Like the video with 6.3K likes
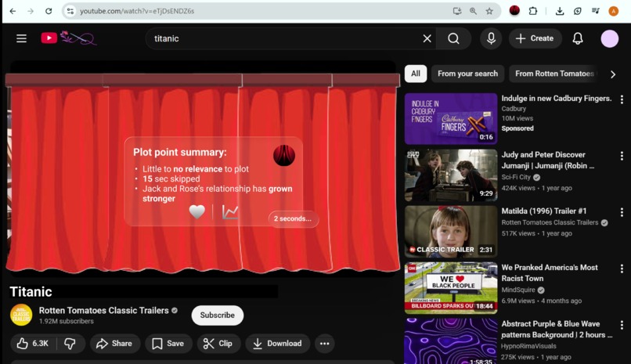The width and height of the screenshot is (631, 364). (33, 344)
